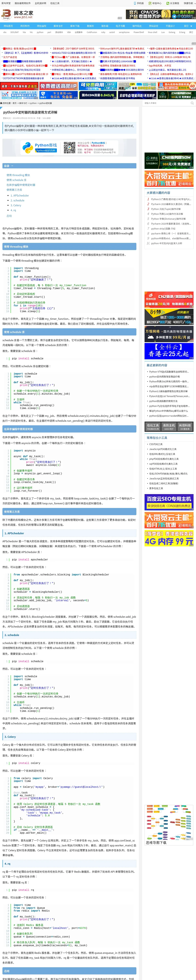Focus the 请输入关键词 search field
The width and height of the screenshot is (196, 980).
click(x=166, y=103)
